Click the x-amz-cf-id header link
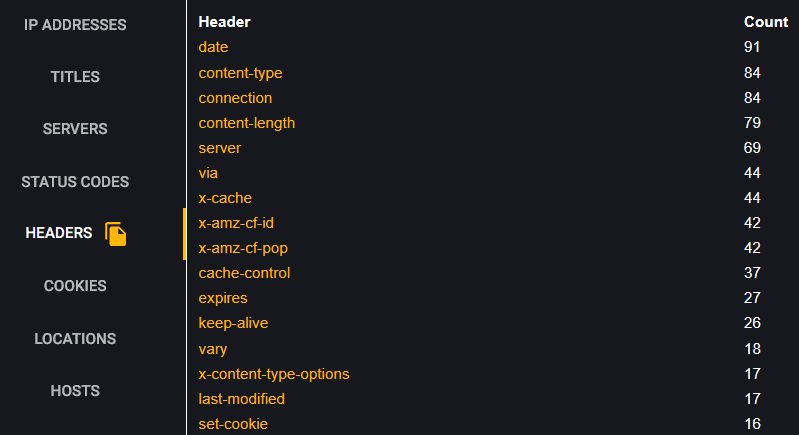The height and width of the screenshot is (435, 799). pos(236,223)
